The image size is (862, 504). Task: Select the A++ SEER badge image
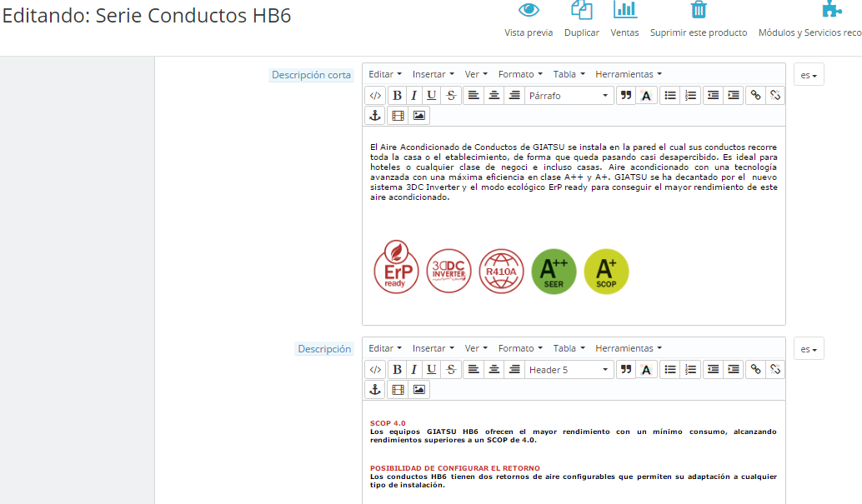click(x=554, y=272)
